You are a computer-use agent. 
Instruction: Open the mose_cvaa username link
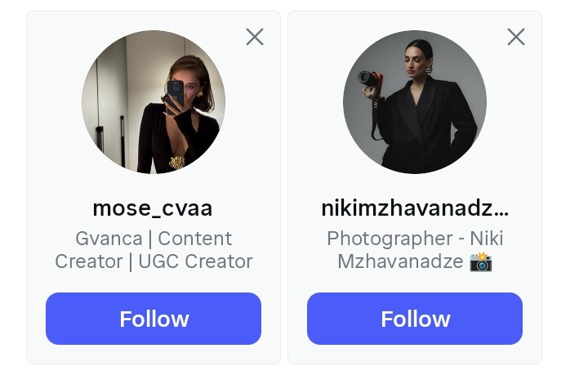(153, 208)
